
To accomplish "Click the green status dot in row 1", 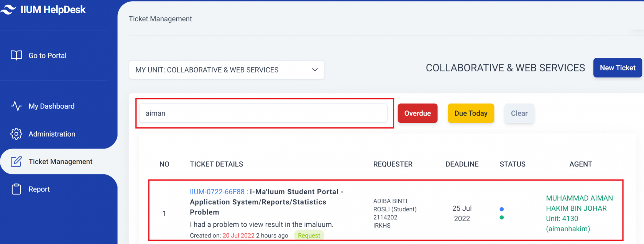I will click(501, 218).
